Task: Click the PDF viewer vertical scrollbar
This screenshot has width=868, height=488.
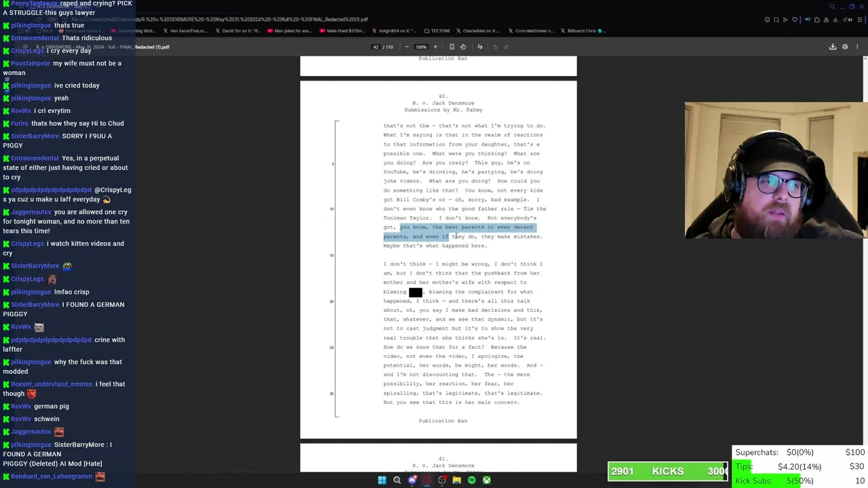Action: coord(865,264)
